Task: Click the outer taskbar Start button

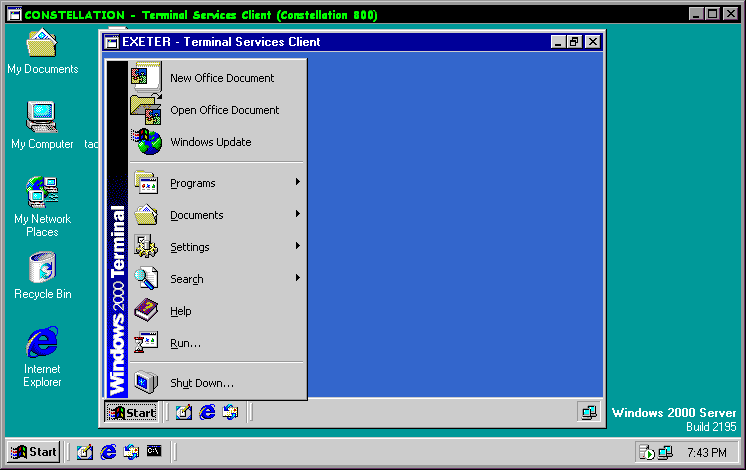Action: (34, 452)
